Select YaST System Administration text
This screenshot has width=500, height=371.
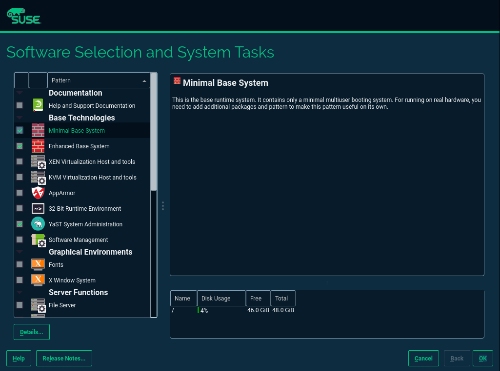point(85,224)
